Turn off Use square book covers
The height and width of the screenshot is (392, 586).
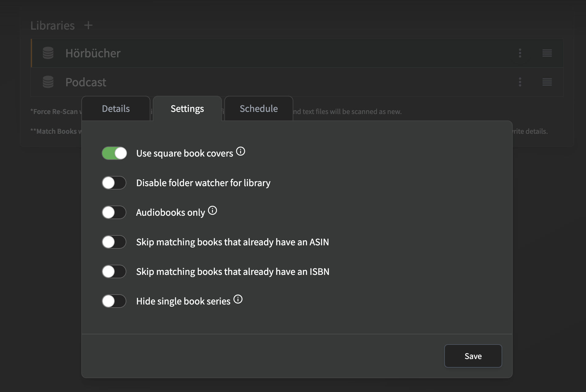click(x=114, y=153)
